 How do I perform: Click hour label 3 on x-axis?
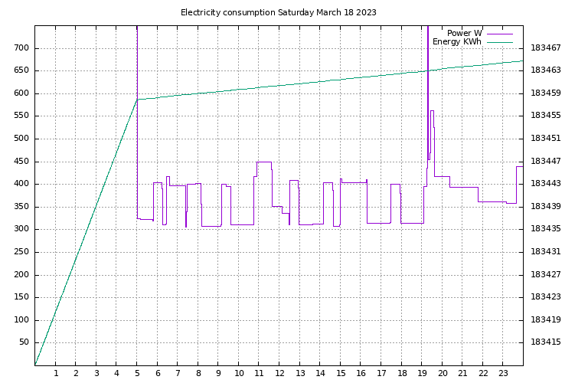point(96,373)
